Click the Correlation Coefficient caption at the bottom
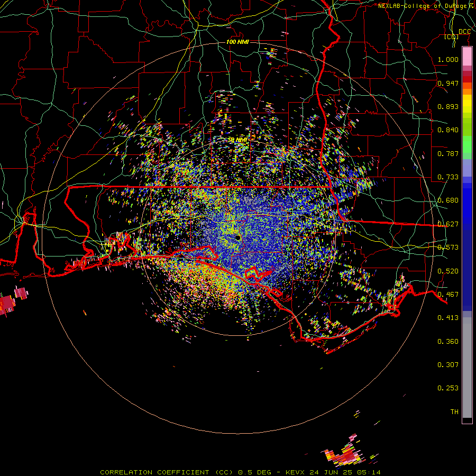476x476 pixels. pyautogui.click(x=240, y=472)
